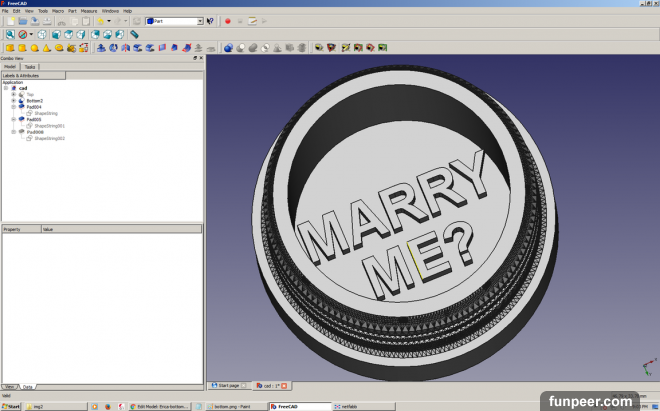Switch to the Tasks tab
Image resolution: width=660 pixels, height=411 pixels.
tap(30, 67)
